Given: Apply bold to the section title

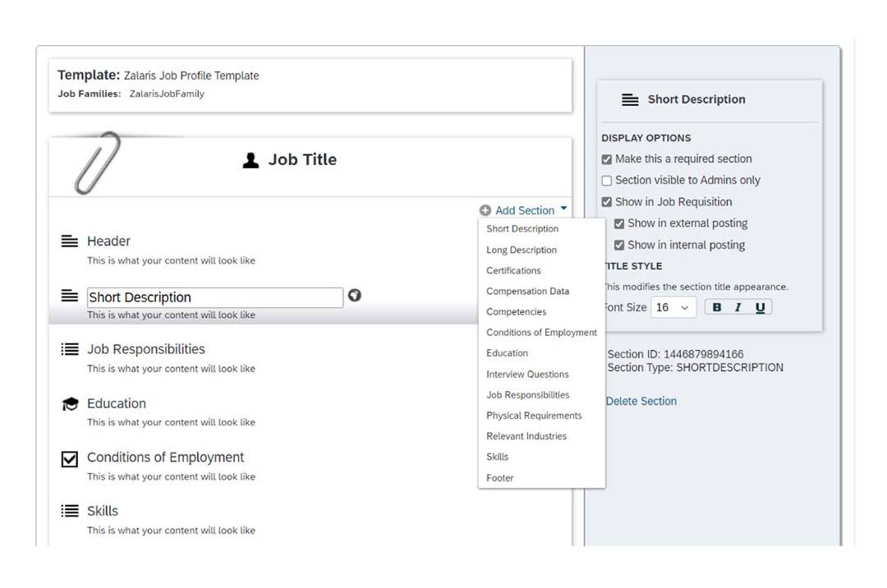Looking at the screenshot, I should [x=717, y=306].
